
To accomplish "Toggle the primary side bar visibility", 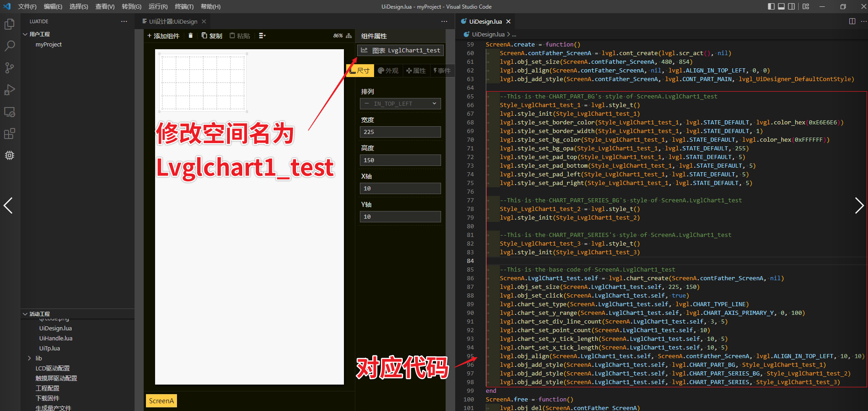I will (771, 6).
